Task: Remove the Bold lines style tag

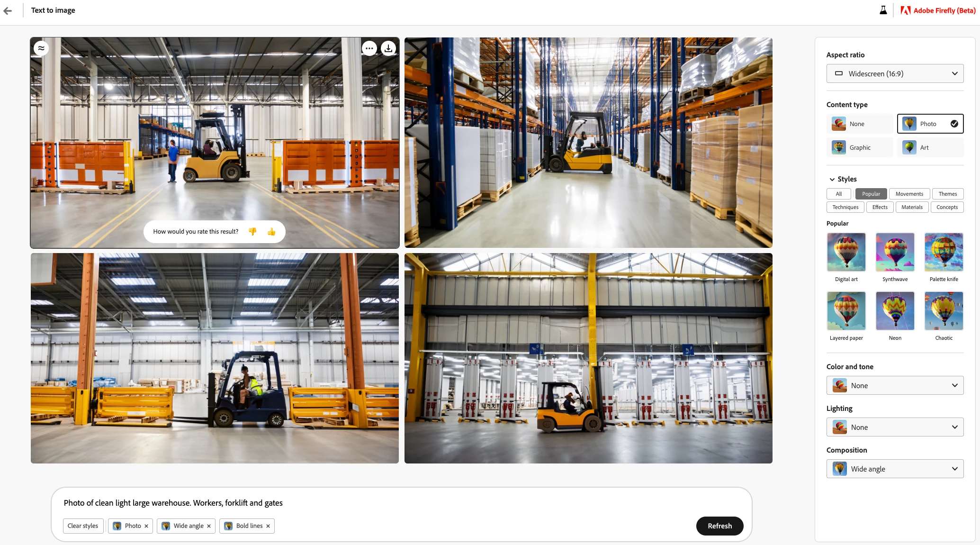Action: pos(268,526)
